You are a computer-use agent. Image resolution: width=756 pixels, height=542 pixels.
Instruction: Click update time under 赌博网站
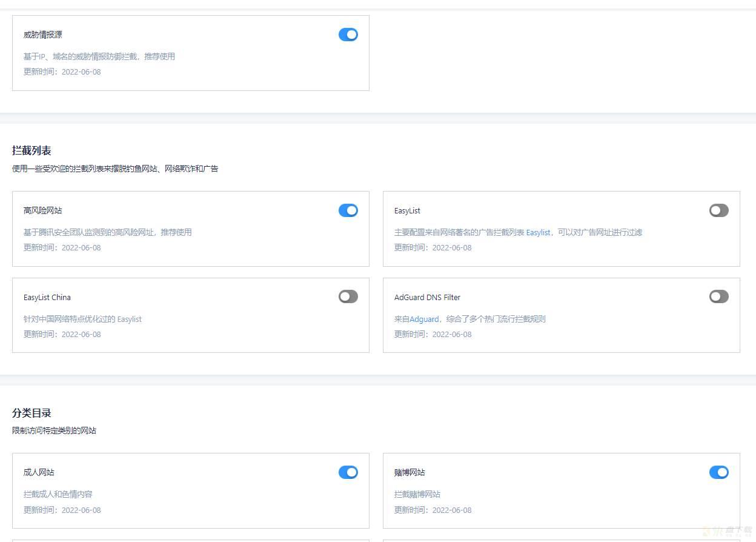tap(433, 510)
